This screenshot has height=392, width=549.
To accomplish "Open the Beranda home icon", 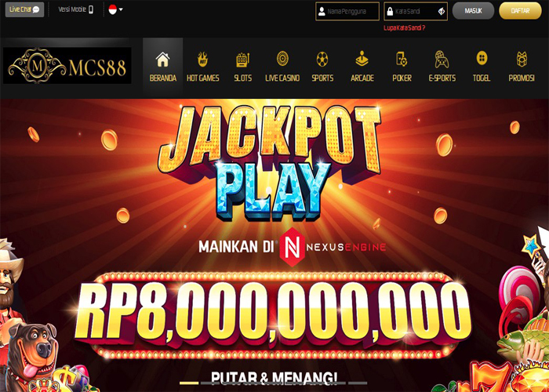I will point(163,59).
